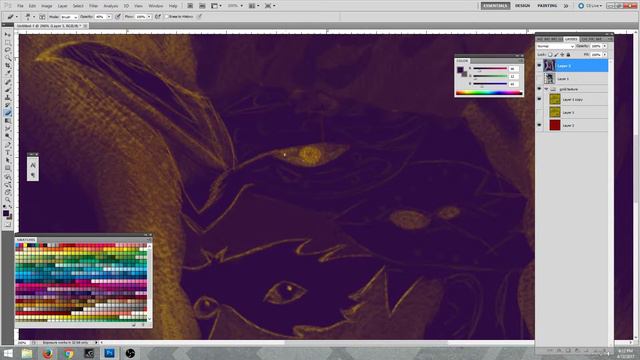Select the Pen tool
This screenshot has height=360, width=640.
7,144
